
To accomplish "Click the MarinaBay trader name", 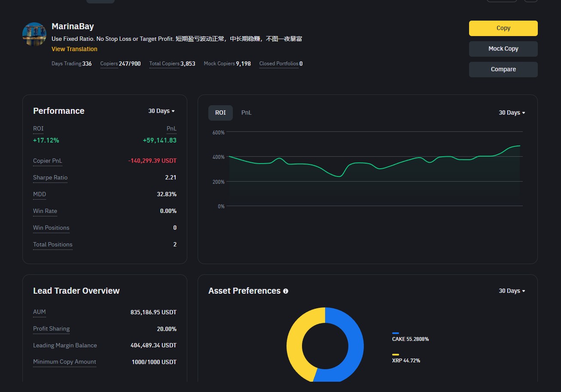I will (73, 27).
